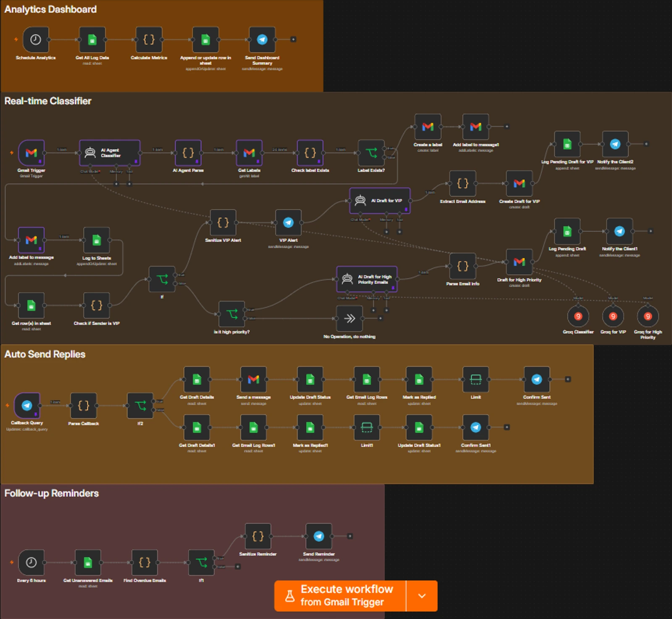Select the Every 6 hours schedule node
Screen dimensions: 672x619
[31, 563]
